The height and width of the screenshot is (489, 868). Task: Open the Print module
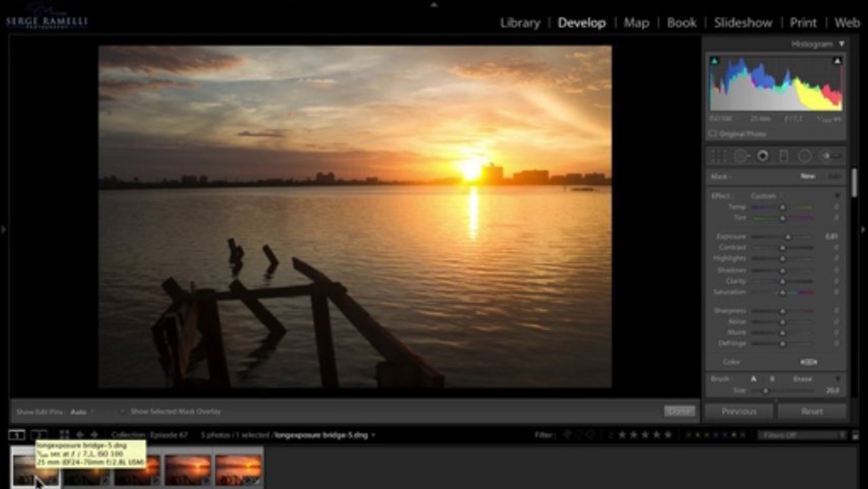[804, 22]
